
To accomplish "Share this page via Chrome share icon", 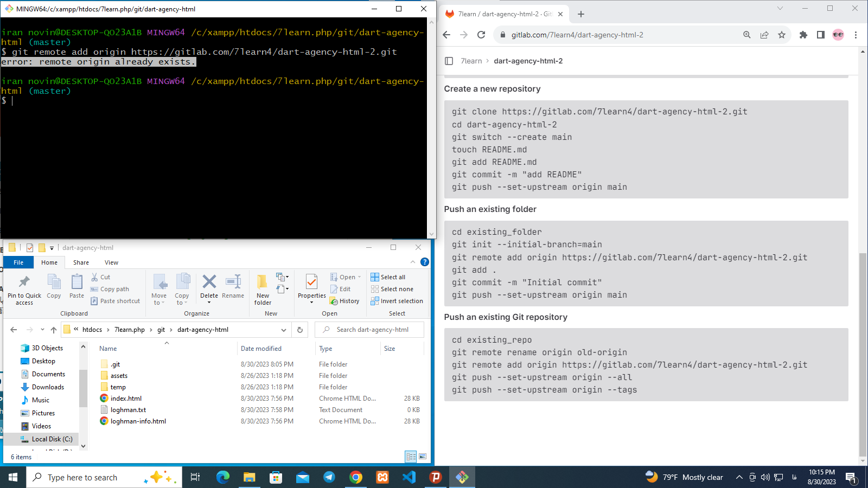I will 764,35.
